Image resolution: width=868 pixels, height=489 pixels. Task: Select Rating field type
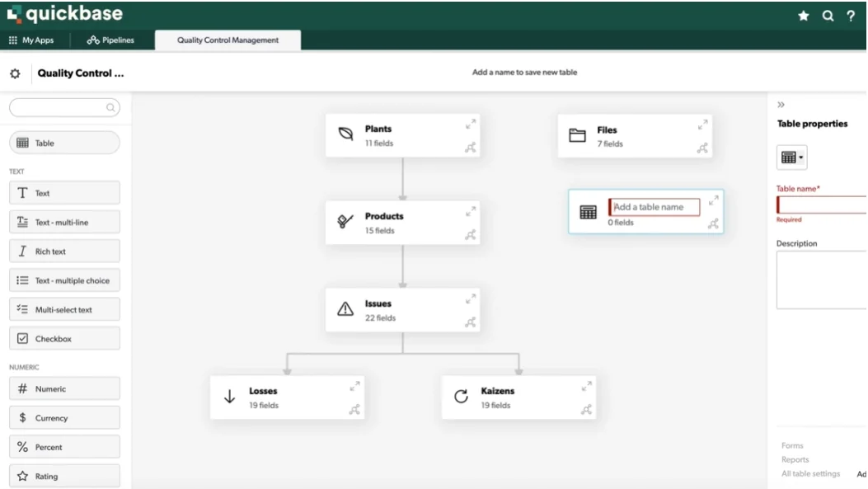point(64,476)
